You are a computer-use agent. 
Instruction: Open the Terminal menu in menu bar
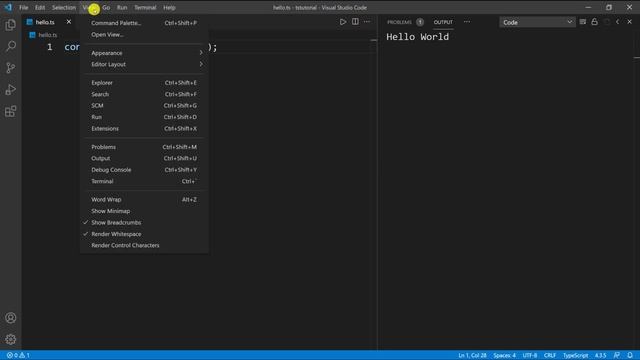(145, 7)
